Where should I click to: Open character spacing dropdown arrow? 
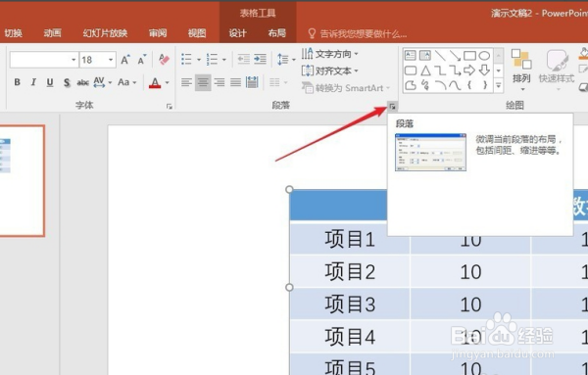click(x=110, y=82)
